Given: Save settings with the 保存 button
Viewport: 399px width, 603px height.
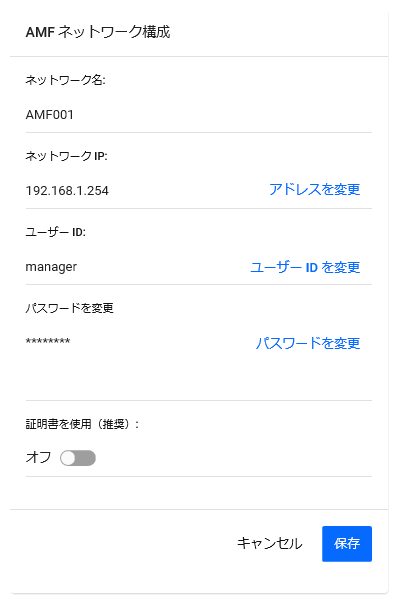Looking at the screenshot, I should [347, 543].
